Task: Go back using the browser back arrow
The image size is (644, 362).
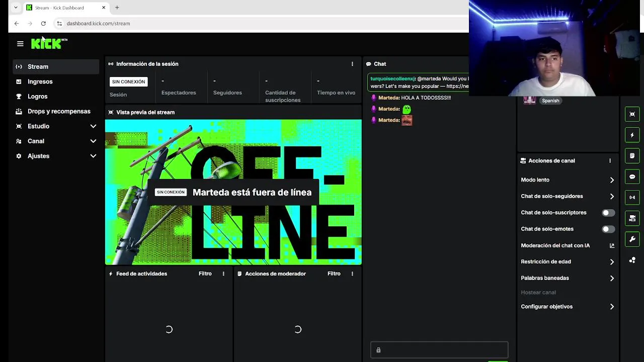Action: 17,23
